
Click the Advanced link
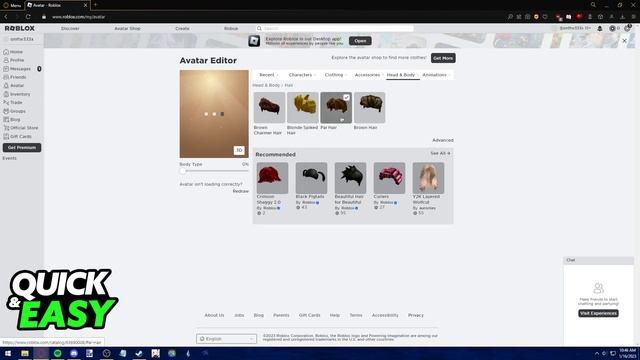click(443, 140)
